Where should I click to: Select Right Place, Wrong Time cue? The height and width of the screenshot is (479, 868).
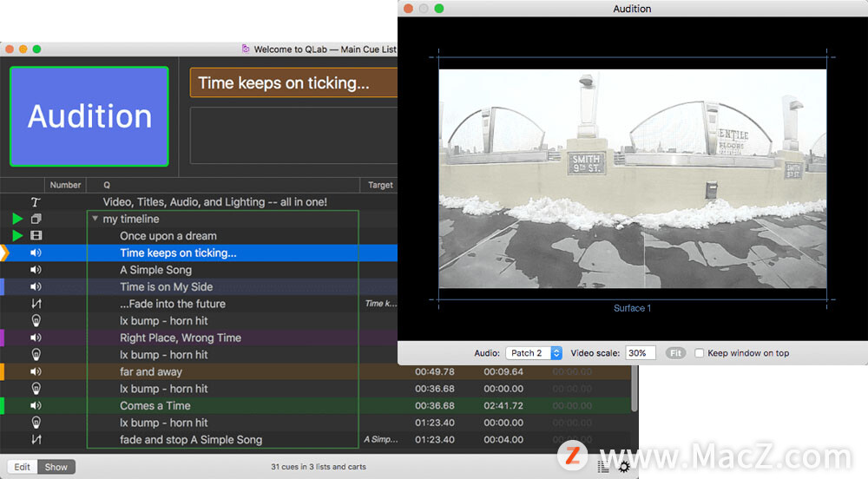[181, 338]
